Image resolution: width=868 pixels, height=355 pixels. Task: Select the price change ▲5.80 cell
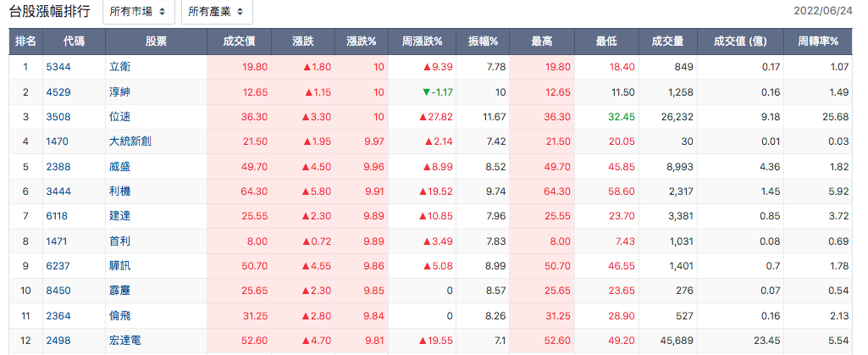[303, 191]
